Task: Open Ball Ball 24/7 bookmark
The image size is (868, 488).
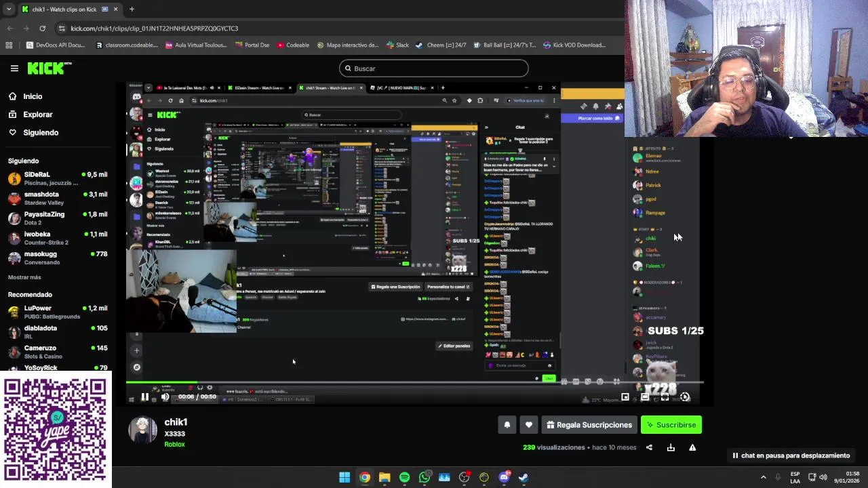Action: click(x=505, y=45)
